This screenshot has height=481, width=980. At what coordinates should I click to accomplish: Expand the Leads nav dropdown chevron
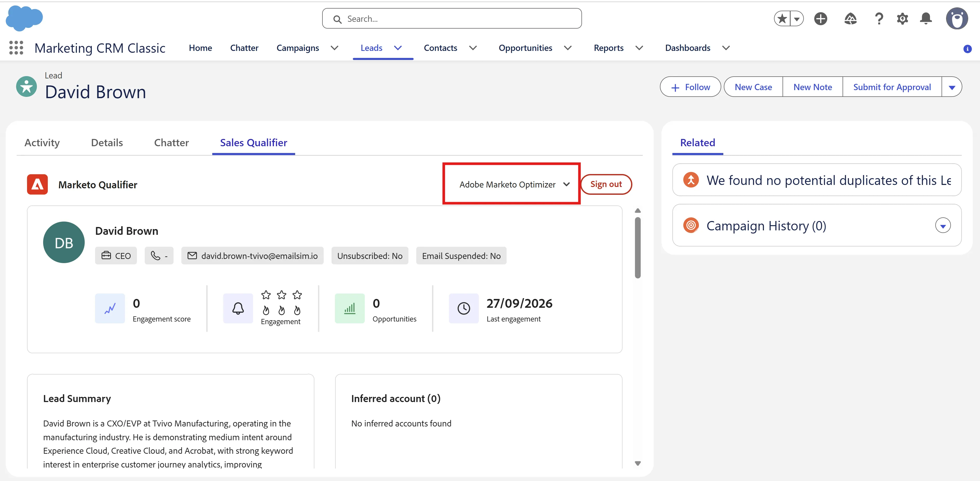(x=398, y=48)
